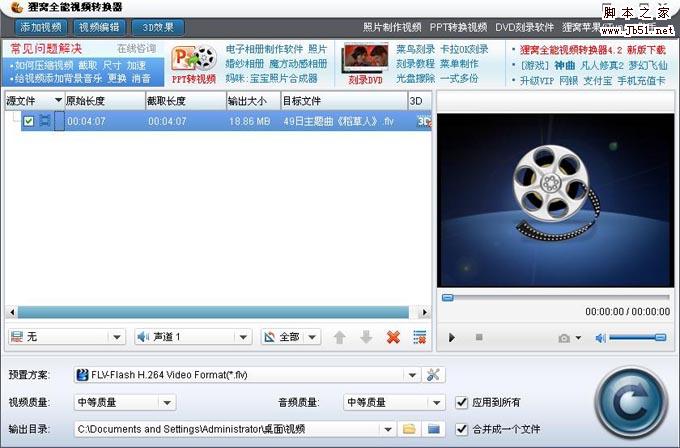Click the app logo in title bar
Viewport: 680px width, 448px height.
[16, 7]
